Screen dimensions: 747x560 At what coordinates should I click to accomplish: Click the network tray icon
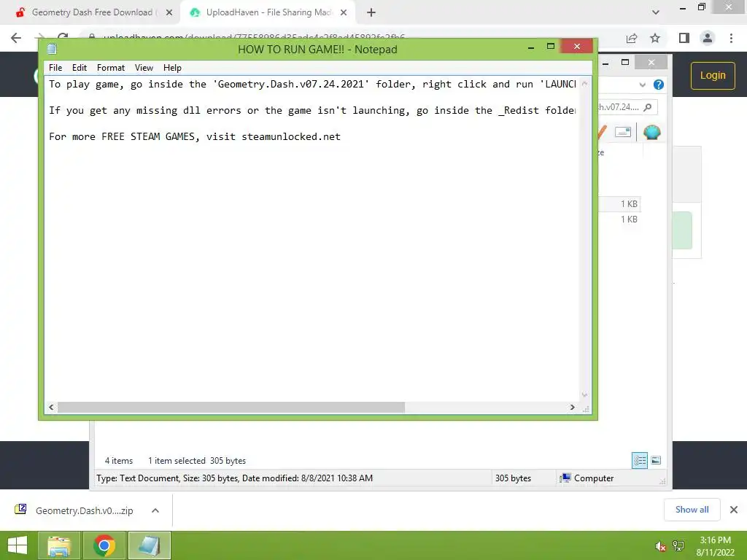tap(678, 546)
